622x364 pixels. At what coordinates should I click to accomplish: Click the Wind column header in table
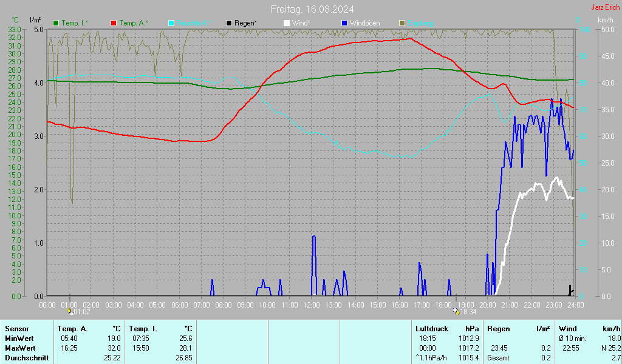point(568,328)
